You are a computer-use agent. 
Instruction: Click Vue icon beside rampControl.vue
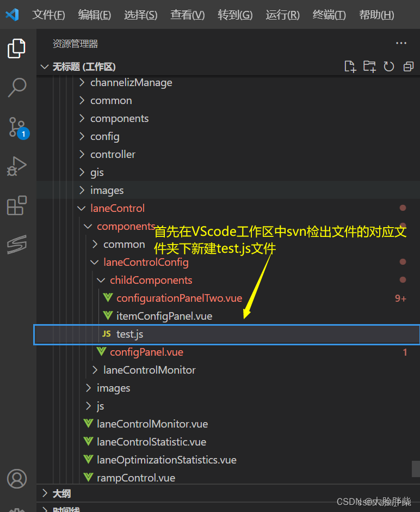pyautogui.click(x=88, y=477)
